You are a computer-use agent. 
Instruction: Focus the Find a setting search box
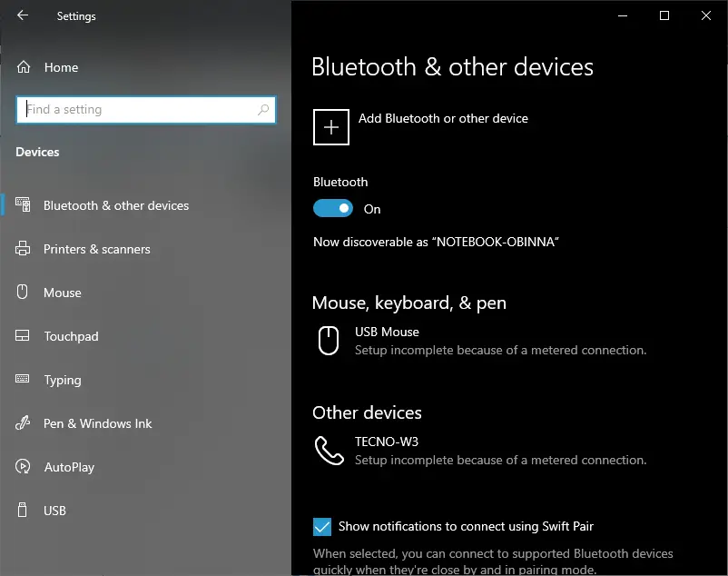[146, 110]
